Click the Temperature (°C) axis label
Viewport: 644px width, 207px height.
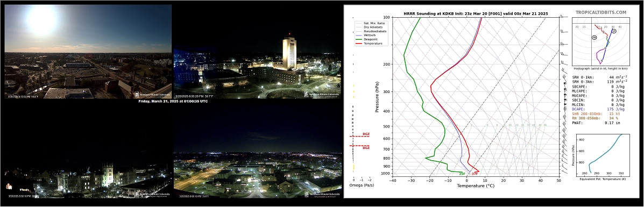point(475,186)
